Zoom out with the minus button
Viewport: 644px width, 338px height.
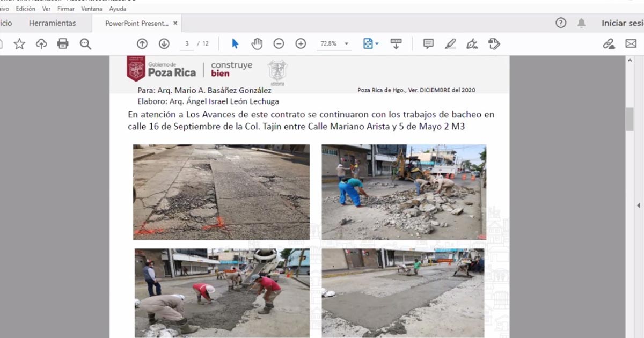point(279,44)
